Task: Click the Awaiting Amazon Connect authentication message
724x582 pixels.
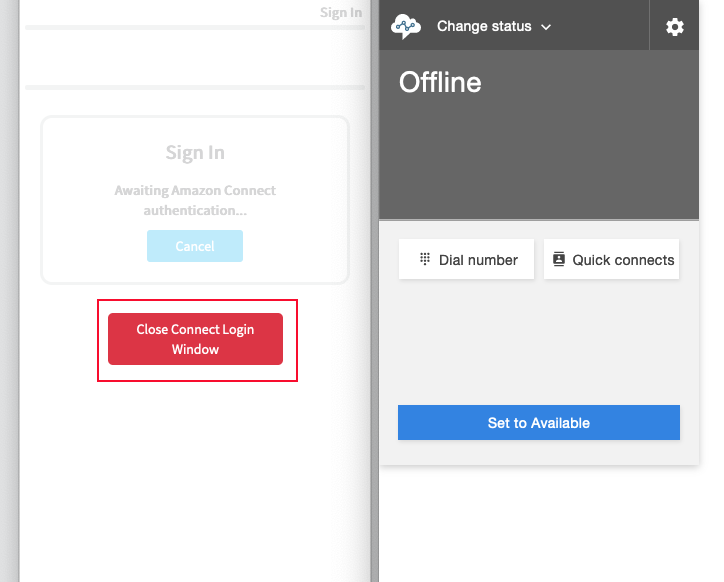Action: [195, 200]
